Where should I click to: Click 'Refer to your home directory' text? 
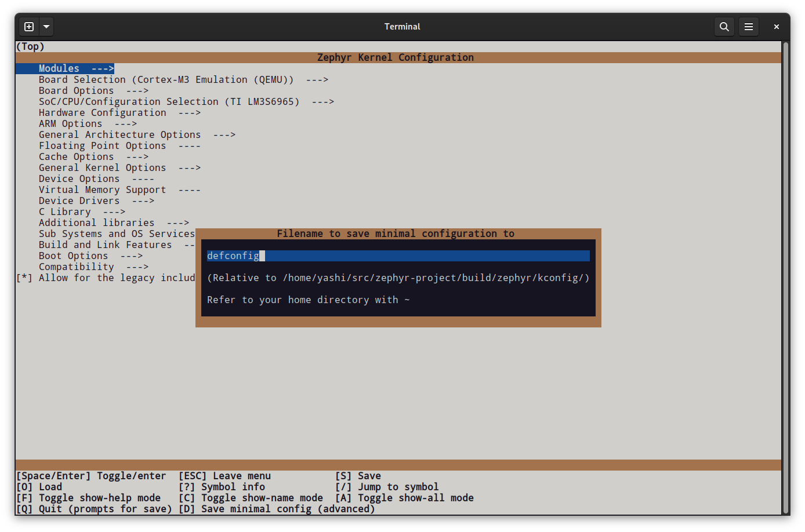(x=309, y=300)
